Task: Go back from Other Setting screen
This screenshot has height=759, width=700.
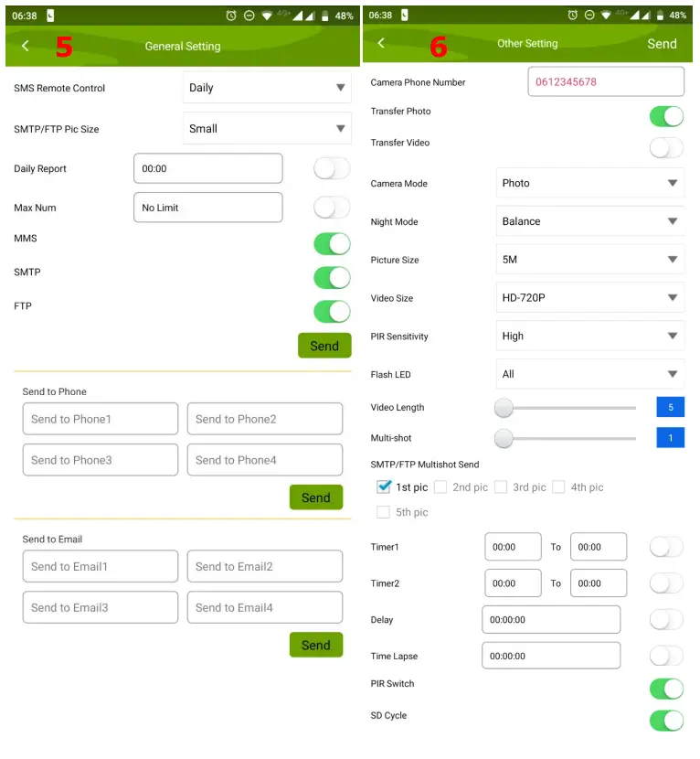Action: point(381,43)
